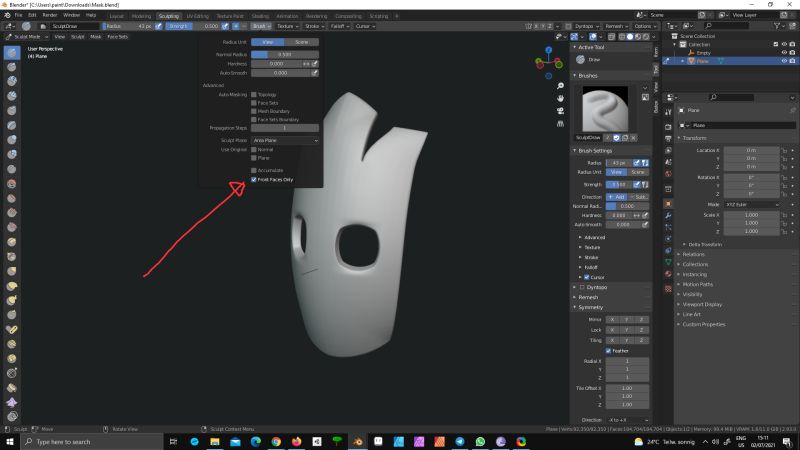The width and height of the screenshot is (800, 450).
Task: Click Options button in viewport header
Action: (644, 26)
